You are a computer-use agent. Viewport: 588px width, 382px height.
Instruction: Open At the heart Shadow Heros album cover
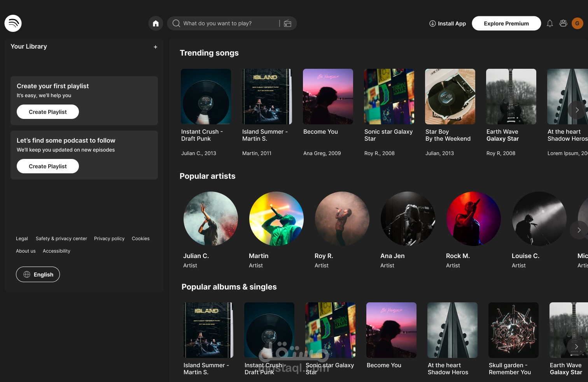pyautogui.click(x=453, y=330)
